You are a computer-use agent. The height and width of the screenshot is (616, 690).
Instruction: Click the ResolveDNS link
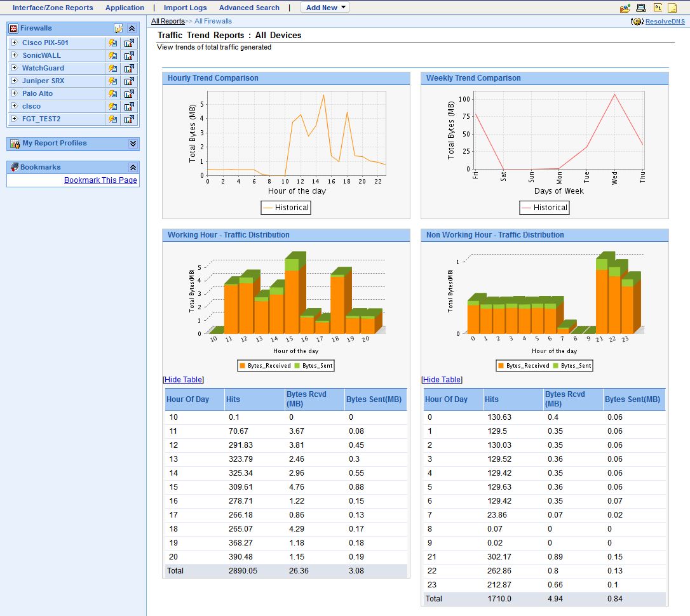(665, 22)
